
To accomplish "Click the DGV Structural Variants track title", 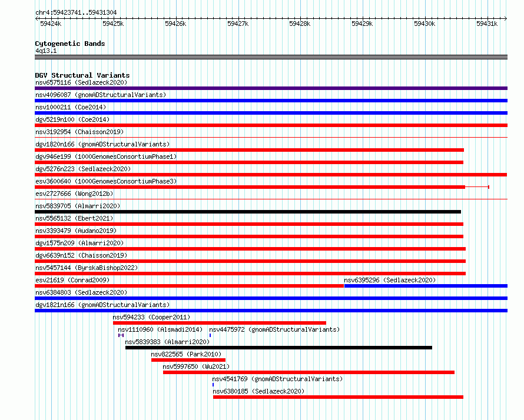I will (82, 75).
